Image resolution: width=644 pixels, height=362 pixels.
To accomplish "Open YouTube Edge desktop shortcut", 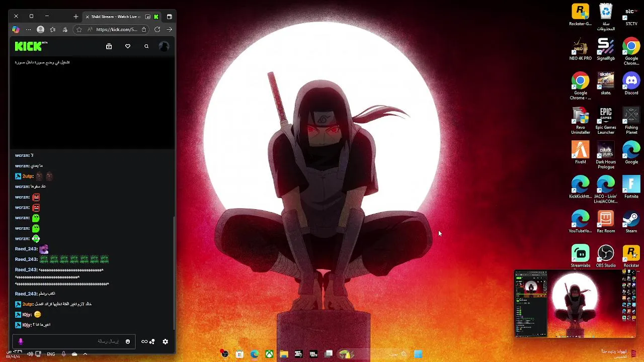I will pyautogui.click(x=580, y=222).
